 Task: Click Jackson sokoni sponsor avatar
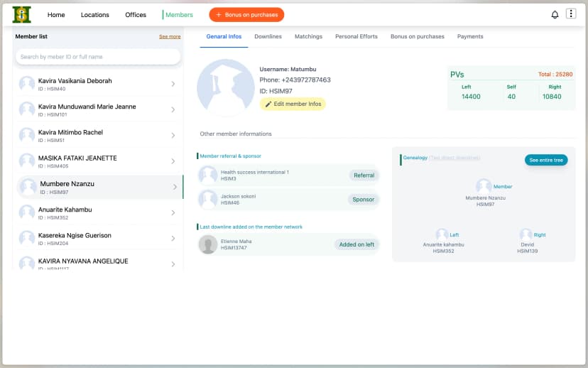pos(208,199)
